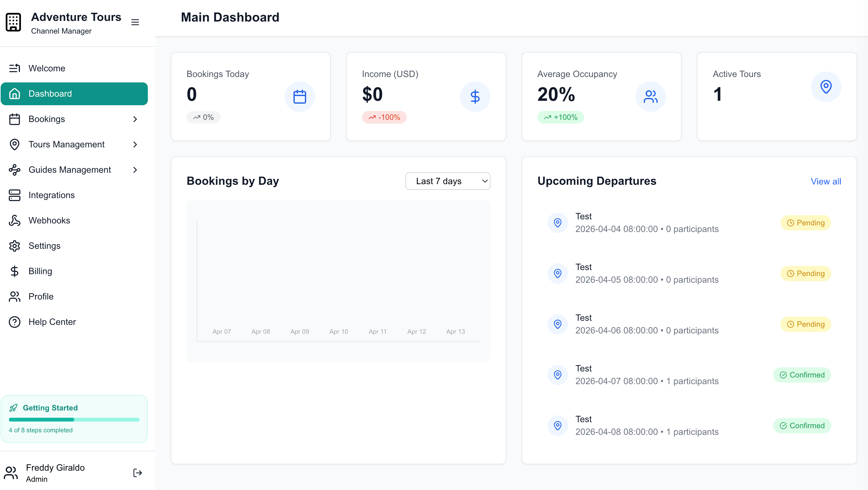Click the Freddy Giraldo user name
The width and height of the screenshot is (868, 490).
click(55, 468)
